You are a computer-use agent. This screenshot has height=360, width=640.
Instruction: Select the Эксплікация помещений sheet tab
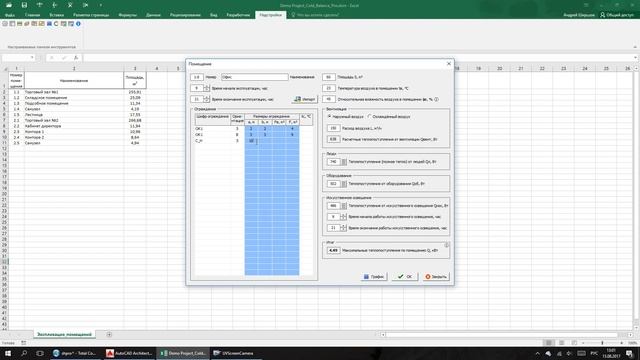[64, 335]
